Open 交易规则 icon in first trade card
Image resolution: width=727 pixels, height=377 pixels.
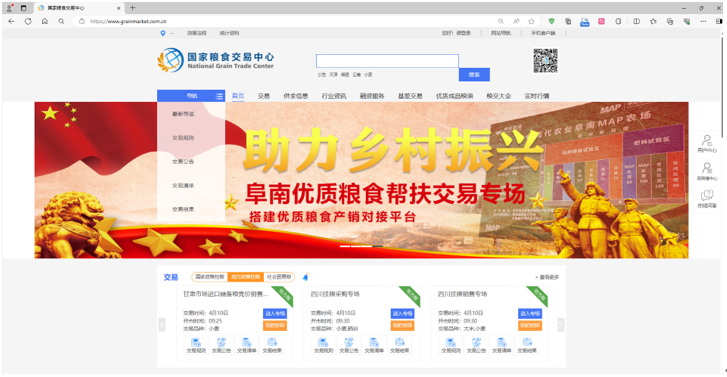pos(196,345)
